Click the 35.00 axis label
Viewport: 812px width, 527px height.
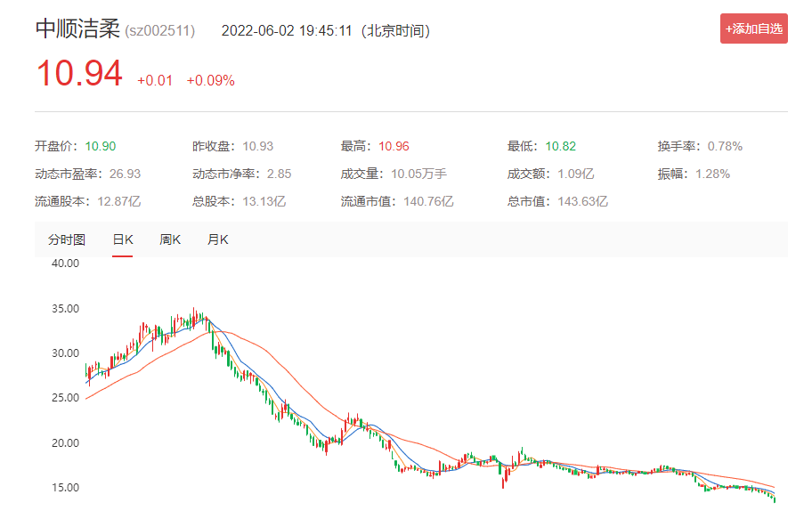(65, 309)
